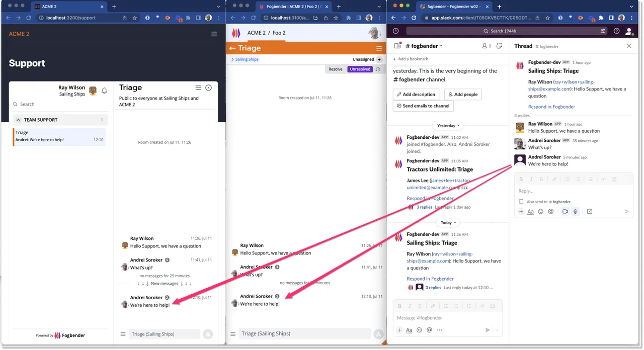Click send arrow in Fogbender agent window

pos(378,334)
